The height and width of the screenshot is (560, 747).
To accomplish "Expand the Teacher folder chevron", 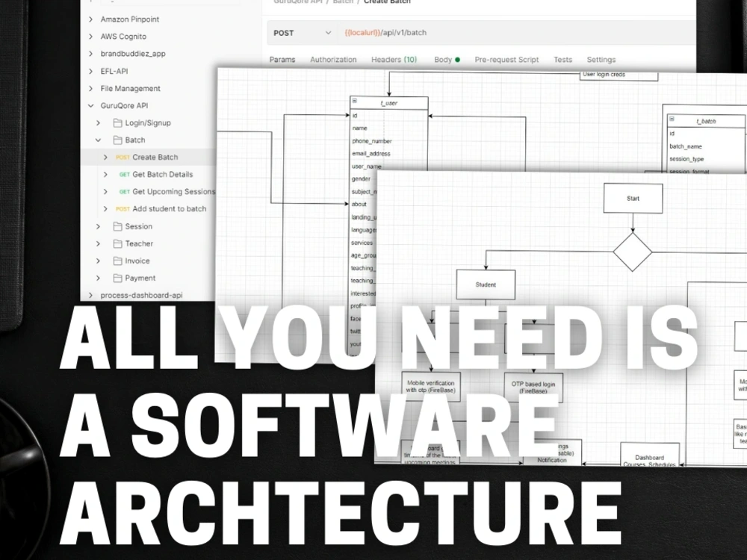I will (x=98, y=243).
